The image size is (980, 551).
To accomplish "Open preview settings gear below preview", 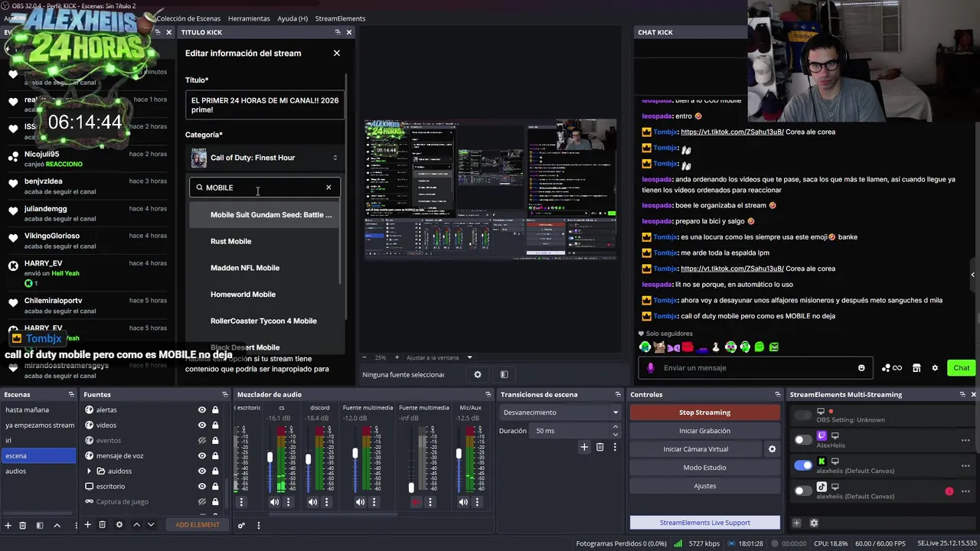I will click(x=478, y=374).
